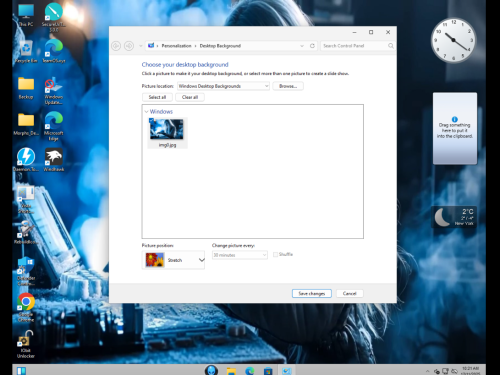Open the Windhawk desktop shortcut
Screen dimensions: 500x375
54,159
